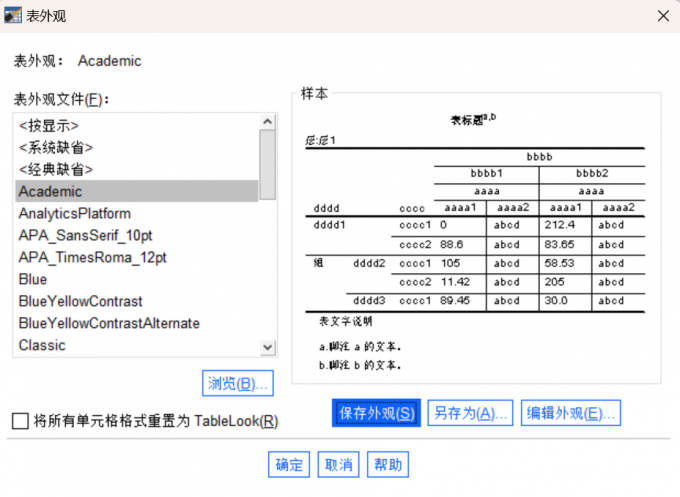This screenshot has width=680, height=497.
Task: Click sample cell value 58.53
Action: click(559, 263)
